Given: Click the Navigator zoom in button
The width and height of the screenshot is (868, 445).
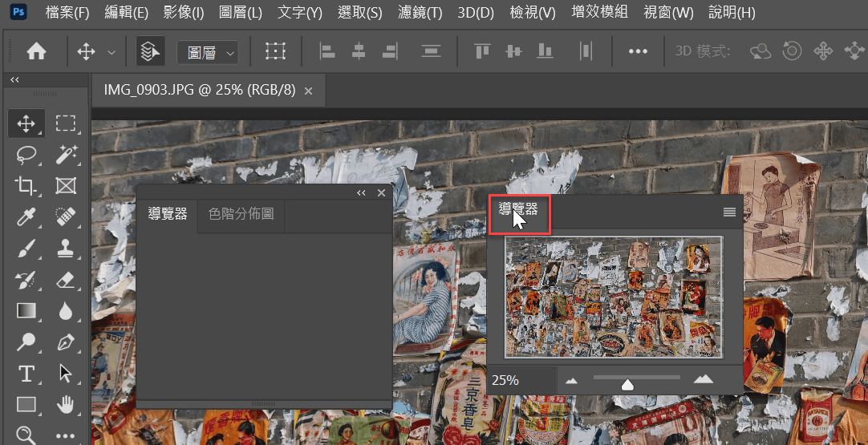Looking at the screenshot, I should [x=703, y=379].
